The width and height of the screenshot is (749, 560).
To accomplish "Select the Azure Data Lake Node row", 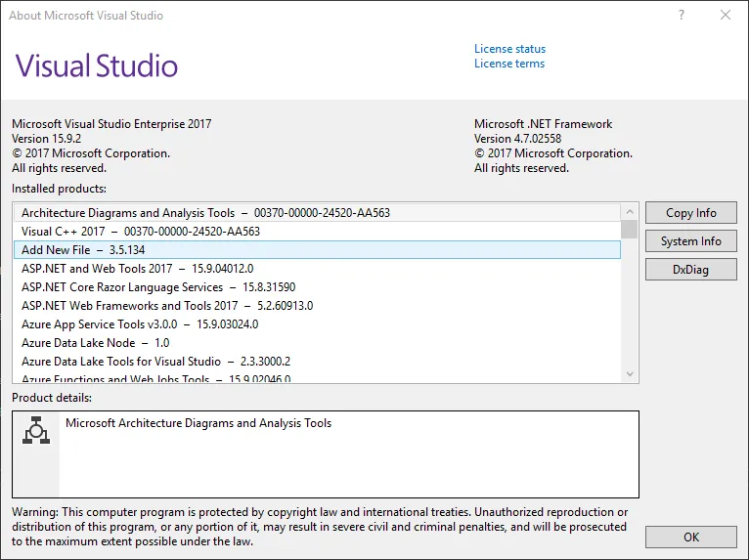I will pos(317,343).
